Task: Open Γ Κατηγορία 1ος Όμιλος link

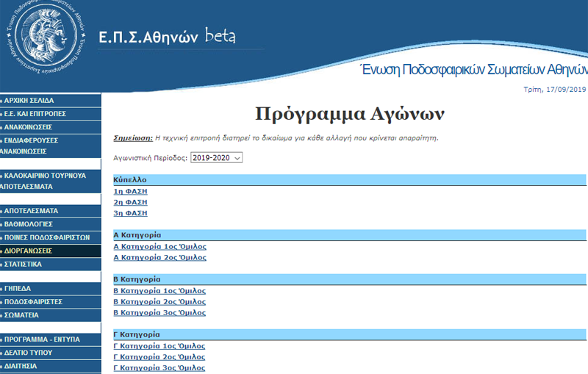Action: point(159,346)
